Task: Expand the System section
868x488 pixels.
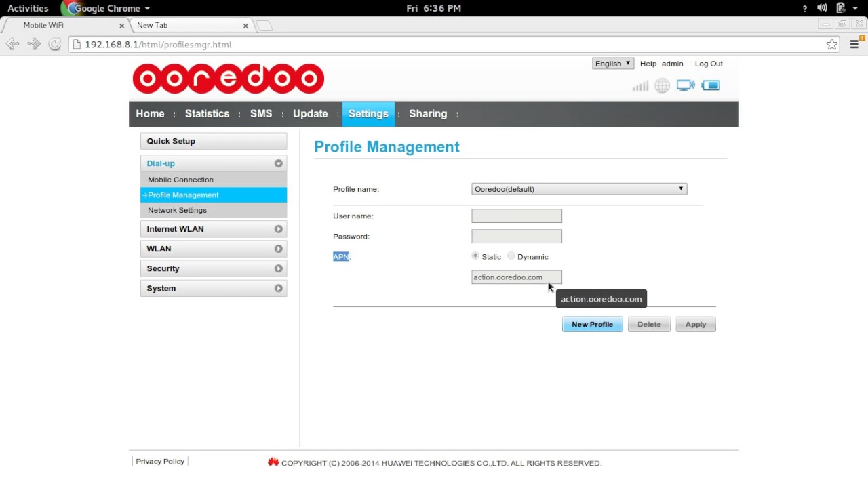Action: 214,288
